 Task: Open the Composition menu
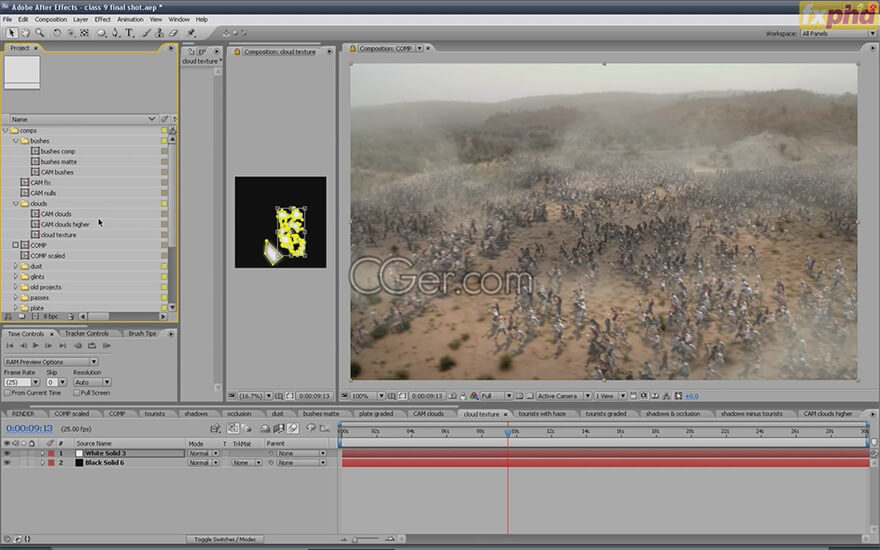51,19
